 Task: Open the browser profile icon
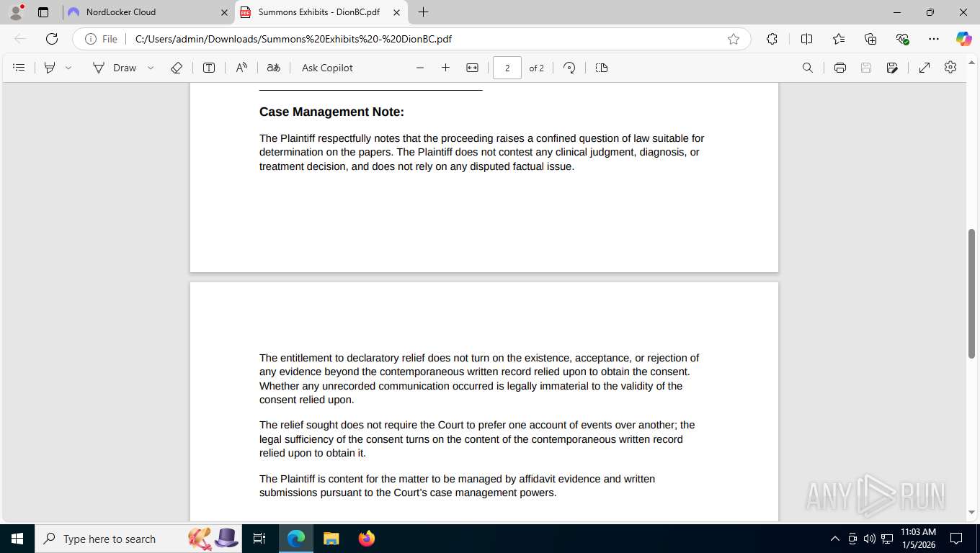point(16,12)
